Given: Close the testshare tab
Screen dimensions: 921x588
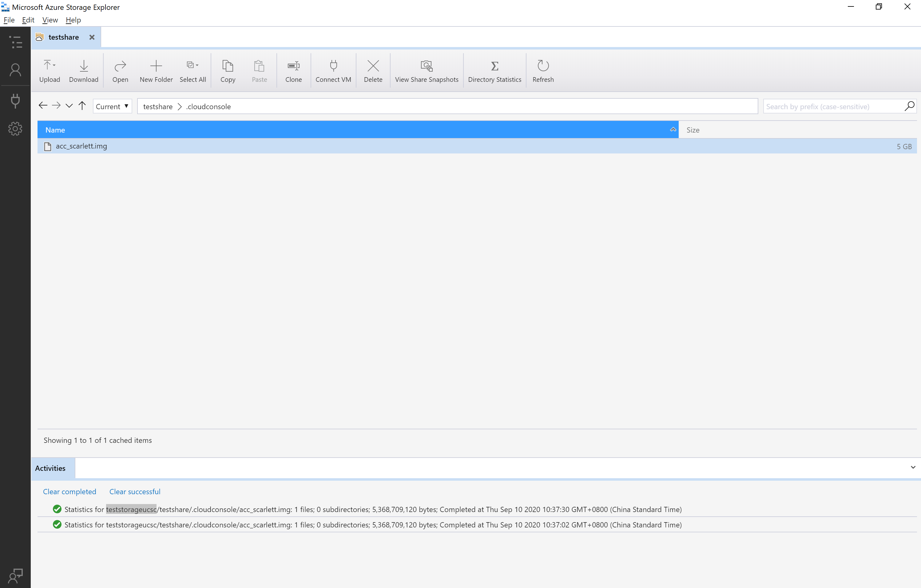Looking at the screenshot, I should 92,37.
